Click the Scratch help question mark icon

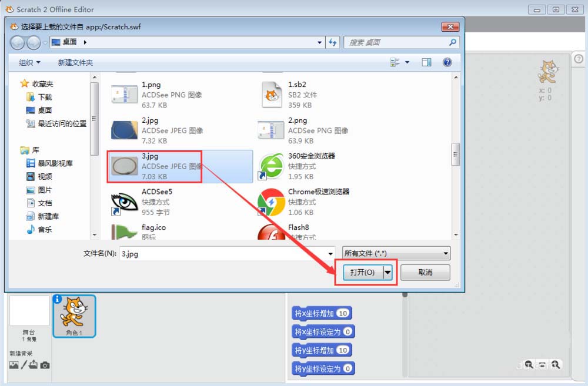[579, 59]
